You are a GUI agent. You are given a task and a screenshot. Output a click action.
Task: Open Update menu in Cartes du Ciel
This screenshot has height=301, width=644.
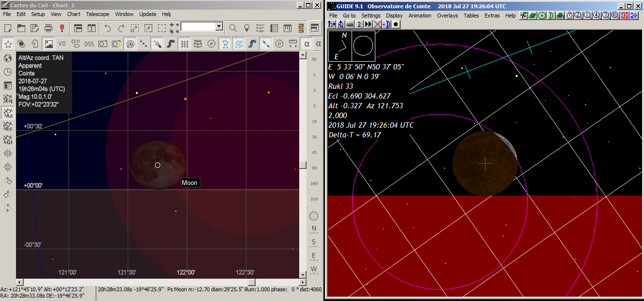[x=148, y=14]
